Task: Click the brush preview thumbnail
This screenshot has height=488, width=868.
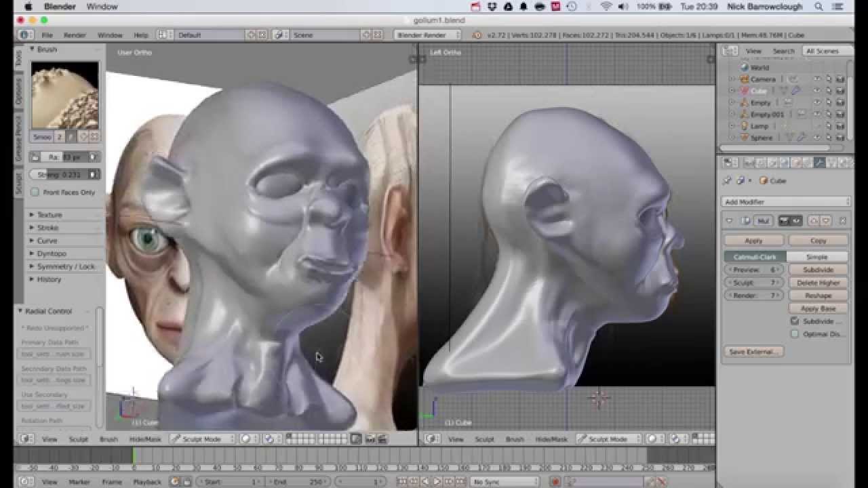Action: 64,95
